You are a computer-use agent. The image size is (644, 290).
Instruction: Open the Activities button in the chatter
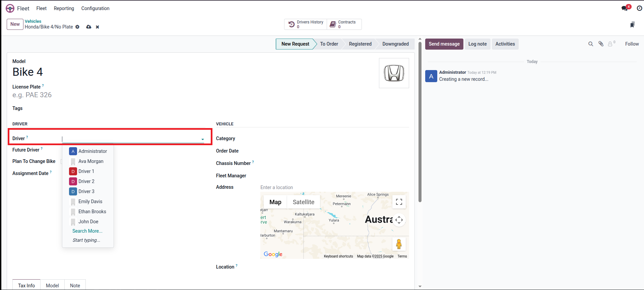click(505, 44)
